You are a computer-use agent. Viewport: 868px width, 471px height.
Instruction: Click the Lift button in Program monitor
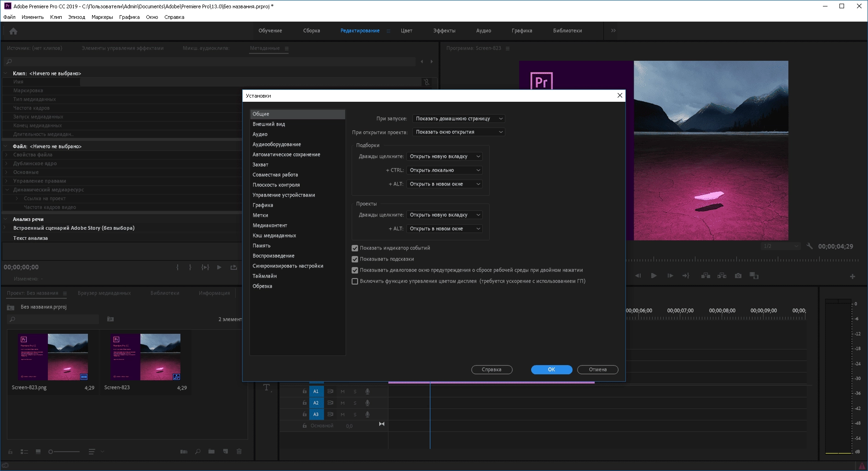click(x=706, y=276)
